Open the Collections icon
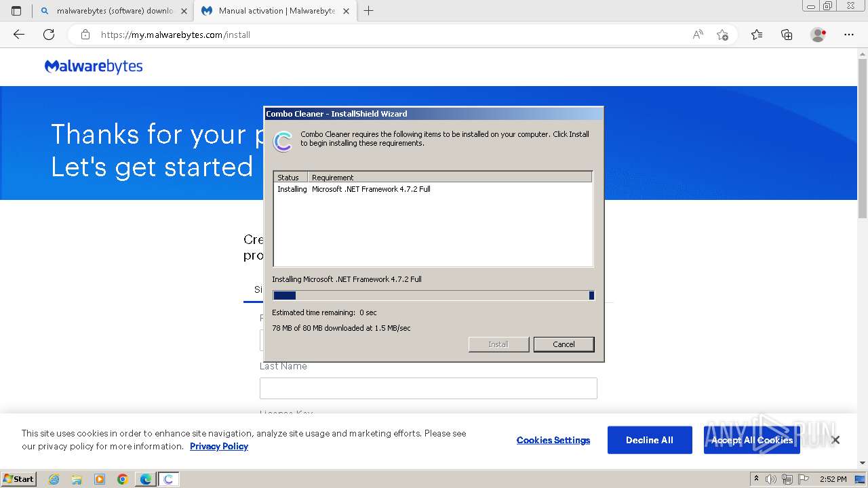Screen dimensions: 868x488 [x=787, y=35]
